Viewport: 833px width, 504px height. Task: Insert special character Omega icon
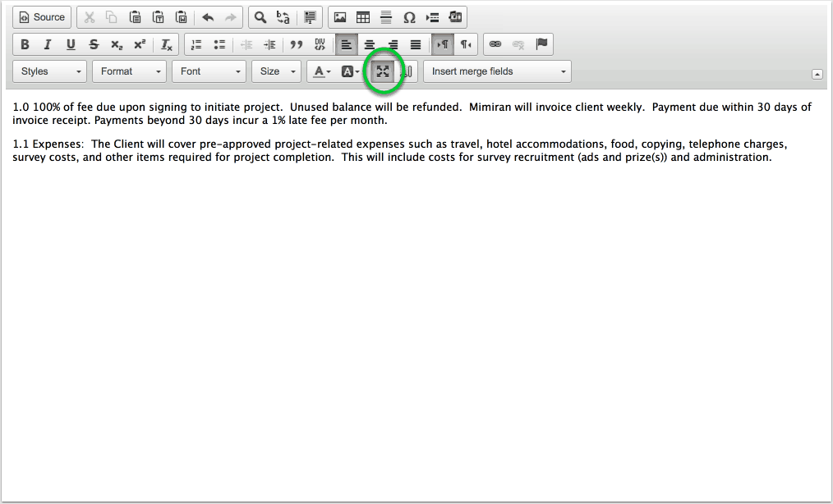coord(409,17)
